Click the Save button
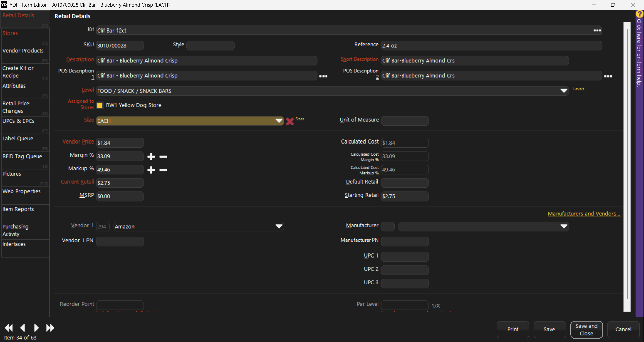This screenshot has width=644, height=342. tap(549, 329)
